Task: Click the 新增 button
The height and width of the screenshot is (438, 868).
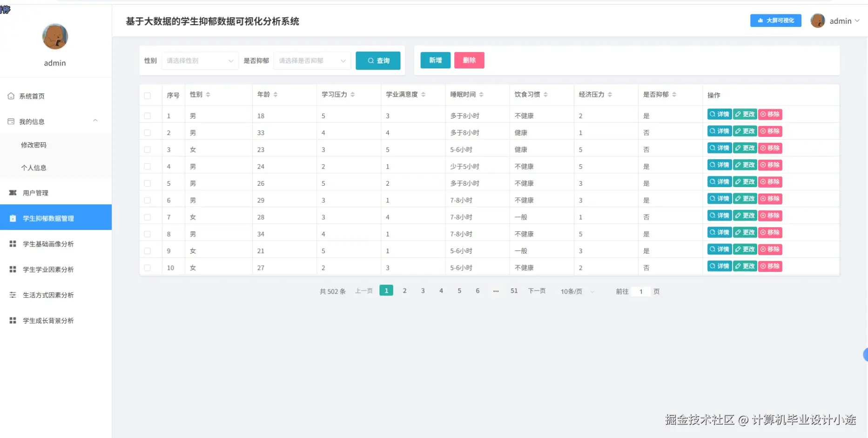Action: pyautogui.click(x=435, y=60)
